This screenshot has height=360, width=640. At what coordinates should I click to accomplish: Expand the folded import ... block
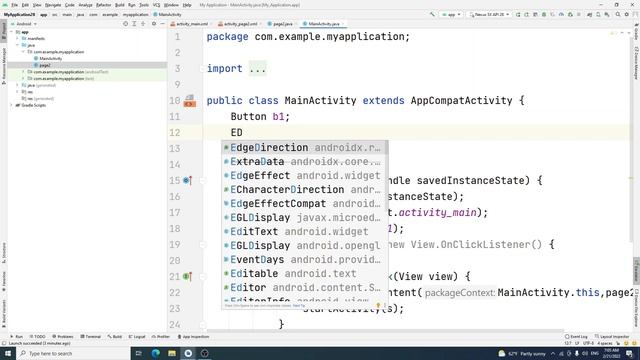pyautogui.click(x=257, y=69)
